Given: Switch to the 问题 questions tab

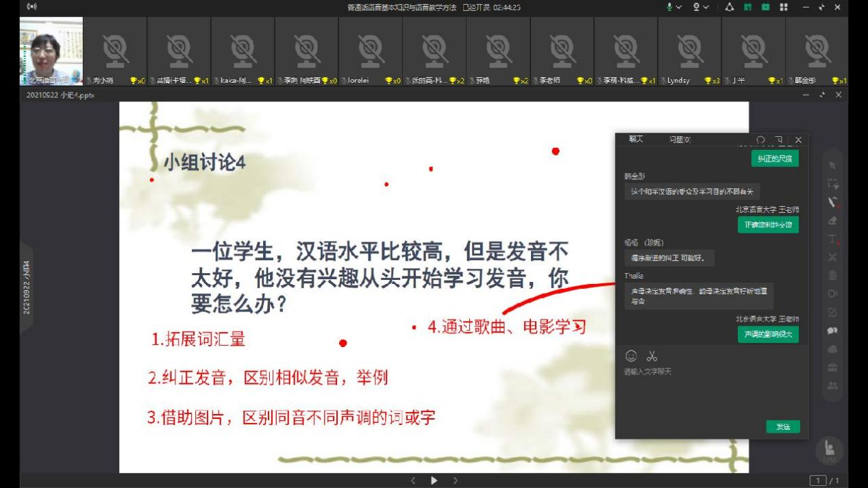Looking at the screenshot, I should click(680, 140).
